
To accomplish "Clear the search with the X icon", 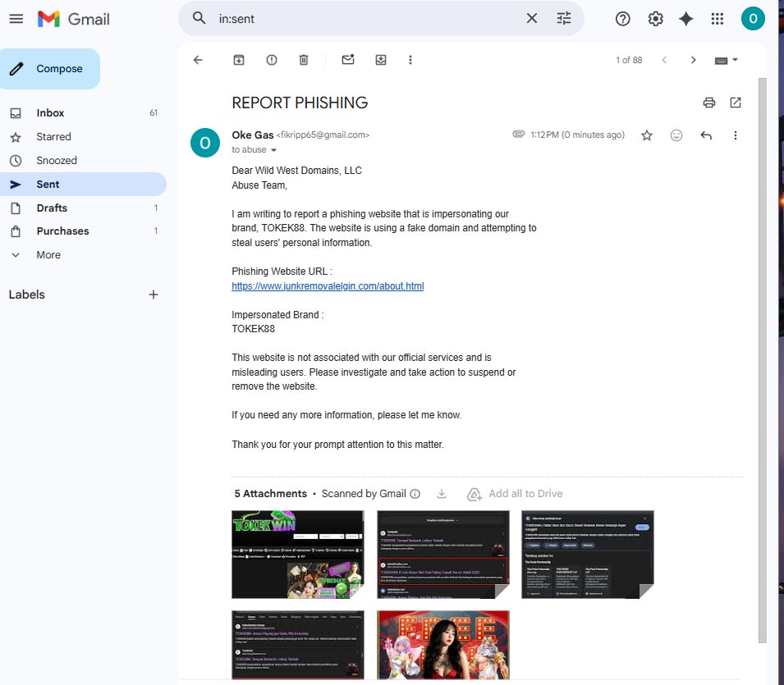I will [531, 19].
